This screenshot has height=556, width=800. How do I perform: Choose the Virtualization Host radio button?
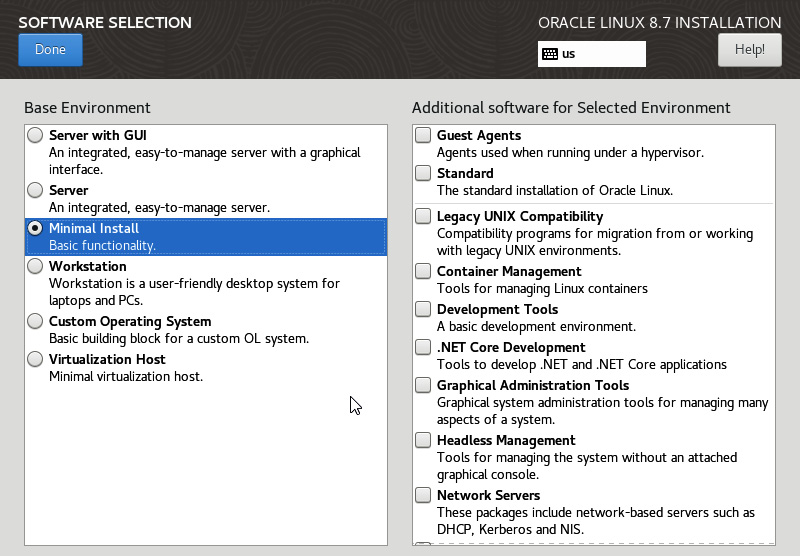(35, 359)
